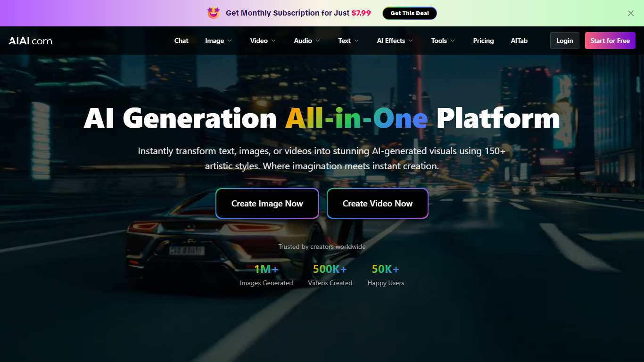Expand the Audio dropdown
Image resolution: width=644 pixels, height=362 pixels.
click(306, 41)
